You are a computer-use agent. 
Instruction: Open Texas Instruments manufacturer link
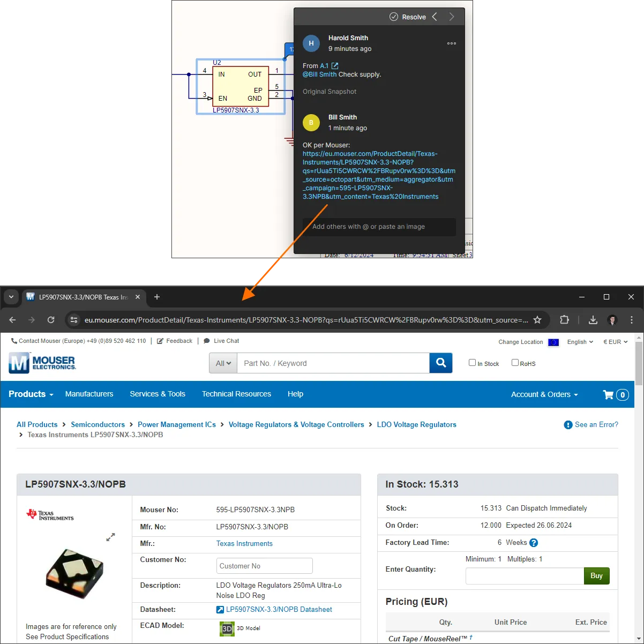(x=244, y=543)
